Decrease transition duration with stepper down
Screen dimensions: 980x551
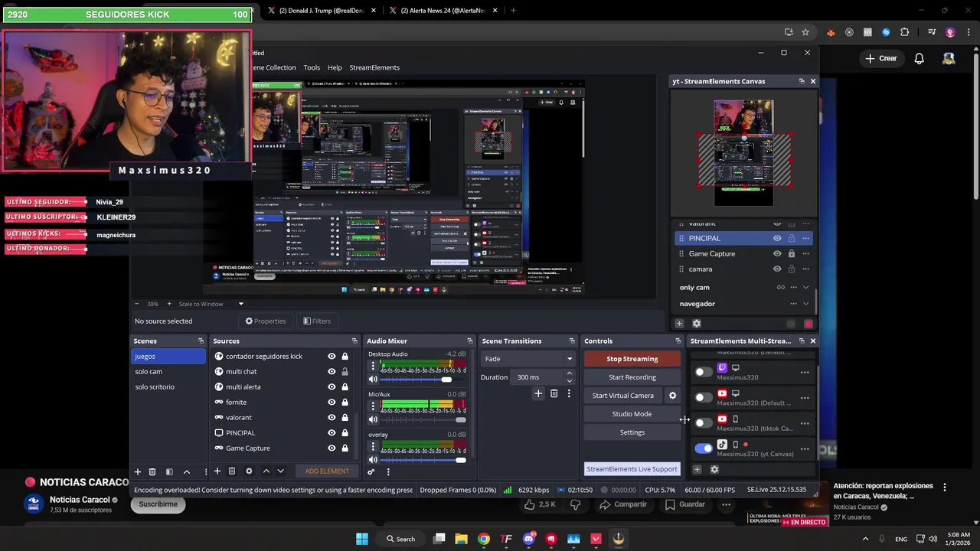point(569,381)
